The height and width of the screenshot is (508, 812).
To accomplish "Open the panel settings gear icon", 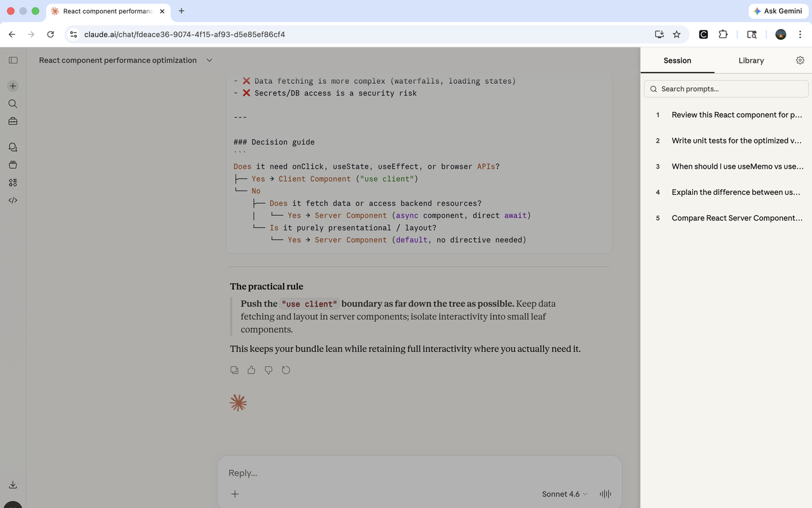I will 800,60.
